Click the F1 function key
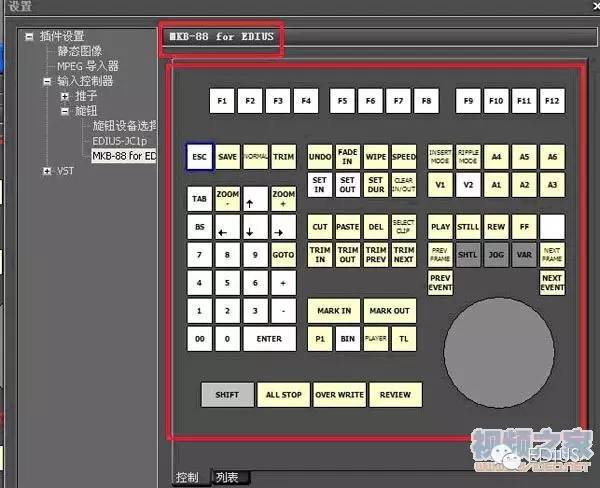The image size is (600, 488). 222,101
